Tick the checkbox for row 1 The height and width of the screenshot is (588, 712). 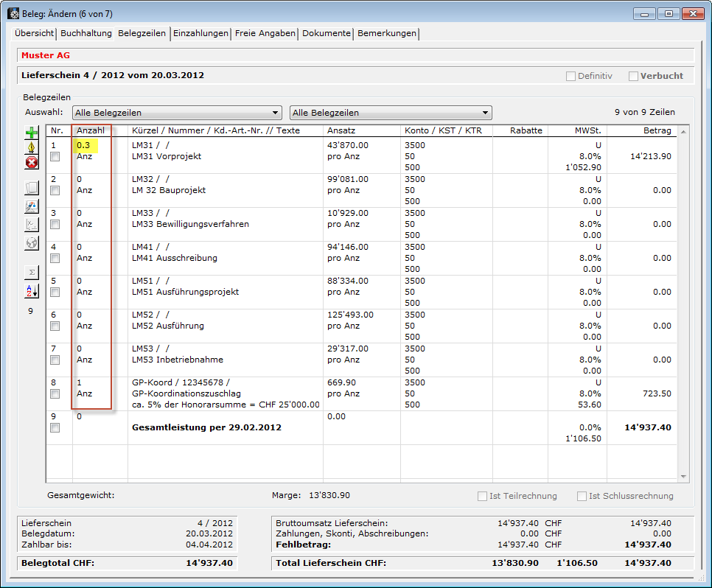[55, 157]
